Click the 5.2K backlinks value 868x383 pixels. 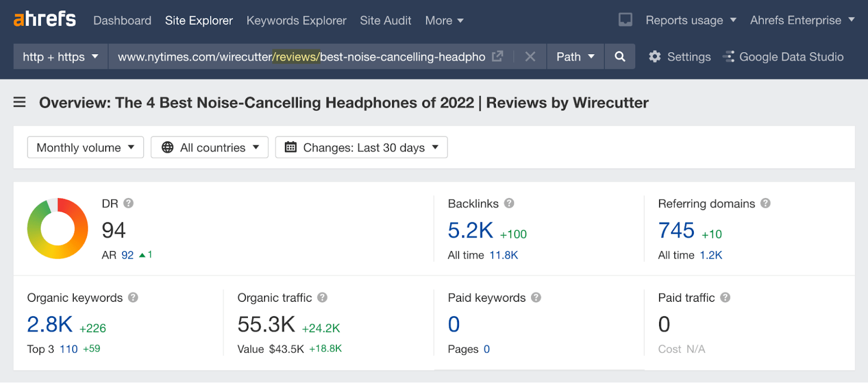[470, 231]
